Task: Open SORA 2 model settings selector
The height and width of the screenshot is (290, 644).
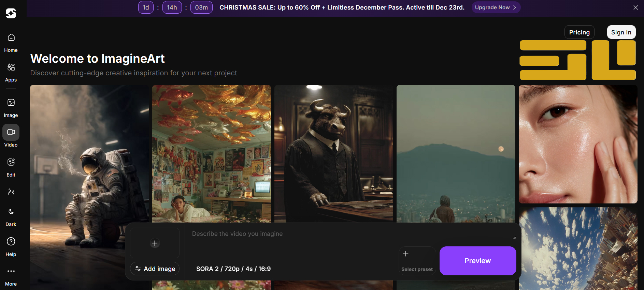Action: pyautogui.click(x=233, y=269)
